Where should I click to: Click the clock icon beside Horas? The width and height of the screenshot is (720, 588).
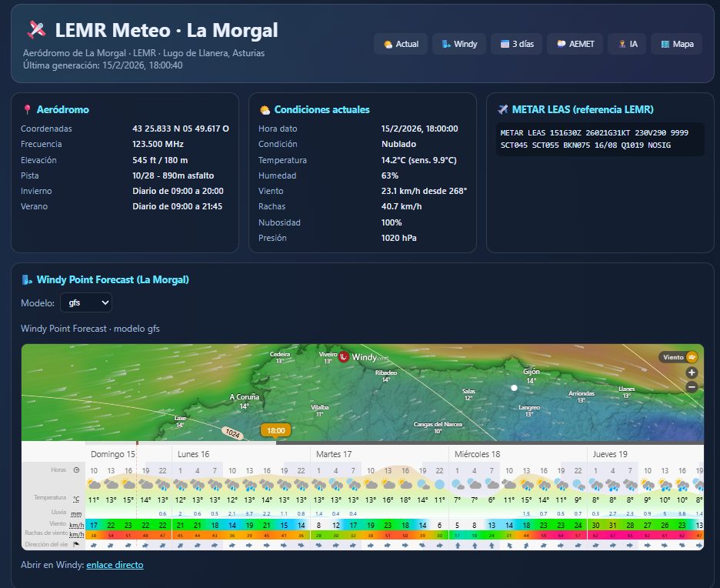pyautogui.click(x=76, y=469)
